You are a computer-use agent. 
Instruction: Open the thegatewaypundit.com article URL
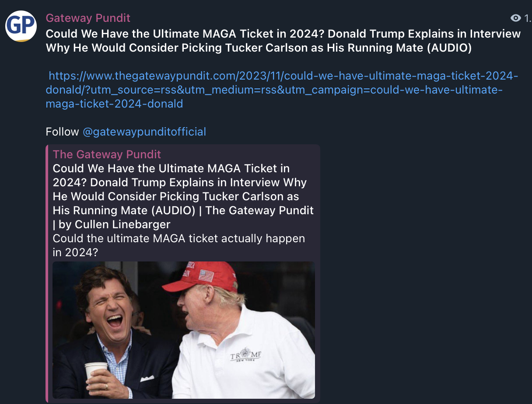[282, 90]
